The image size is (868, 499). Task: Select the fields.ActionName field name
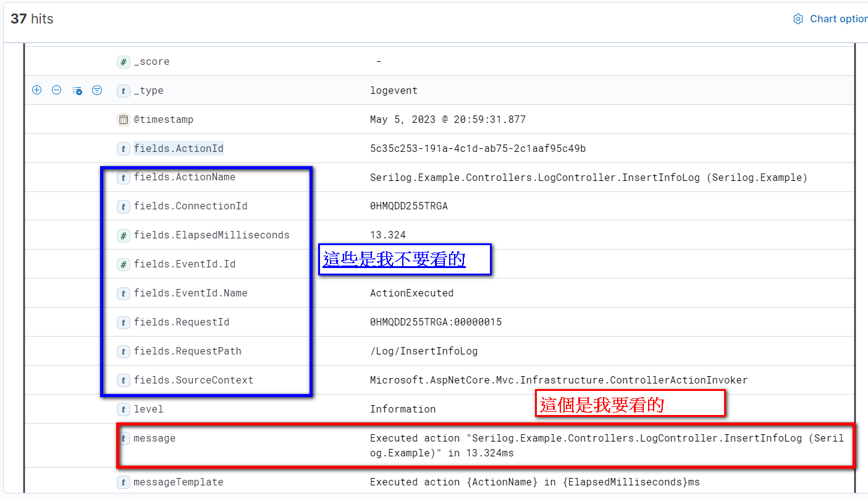pos(185,177)
